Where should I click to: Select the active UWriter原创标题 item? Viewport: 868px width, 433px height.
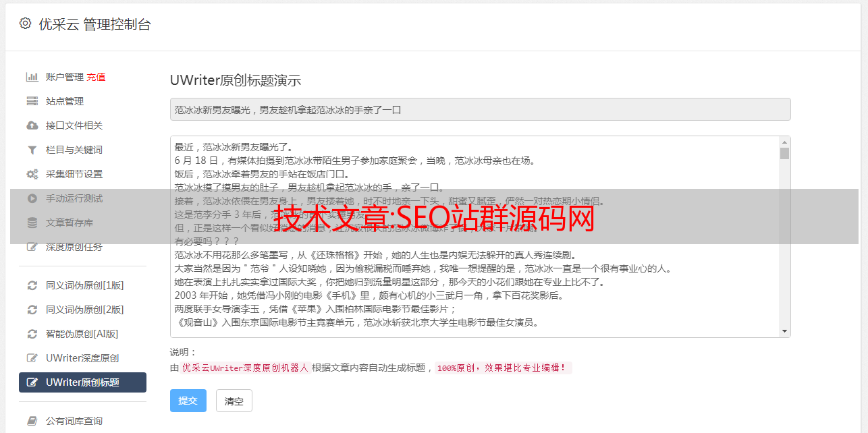click(x=82, y=382)
